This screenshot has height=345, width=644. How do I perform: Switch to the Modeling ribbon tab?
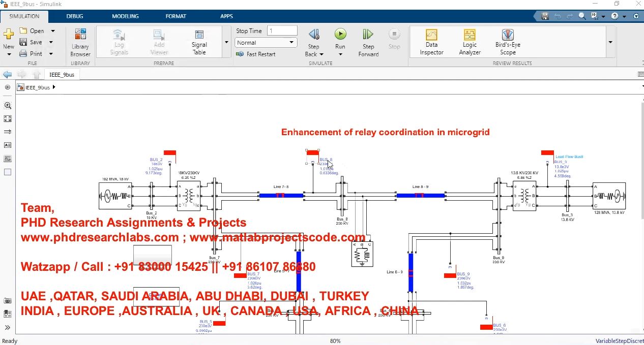pyautogui.click(x=125, y=16)
